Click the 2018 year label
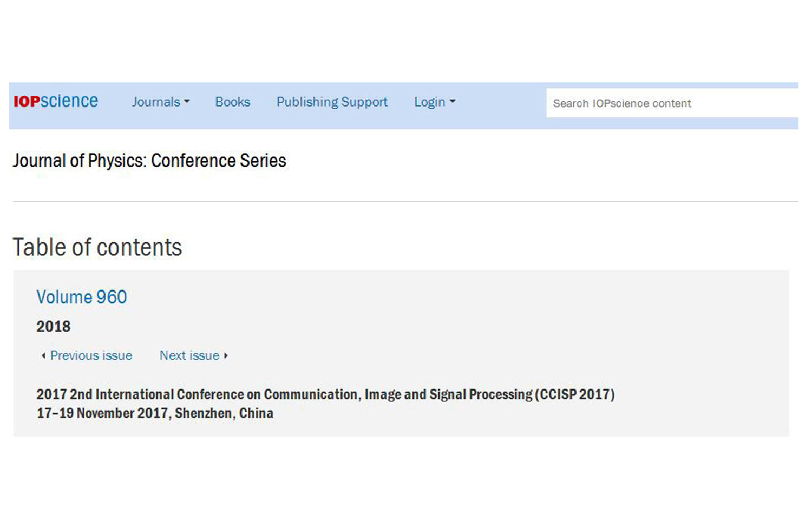The image size is (812, 522). [53, 326]
